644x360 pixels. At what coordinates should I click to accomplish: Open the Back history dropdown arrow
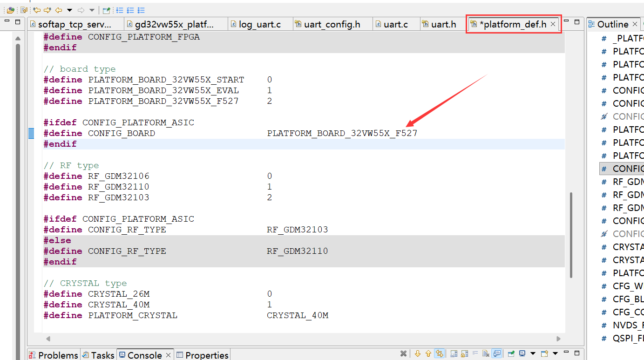pyautogui.click(x=70, y=10)
